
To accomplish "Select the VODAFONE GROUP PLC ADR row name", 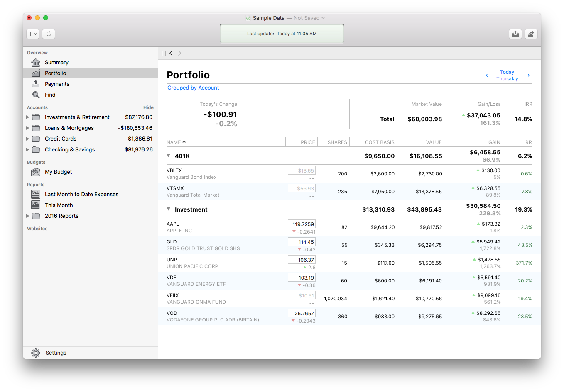I will (213, 320).
